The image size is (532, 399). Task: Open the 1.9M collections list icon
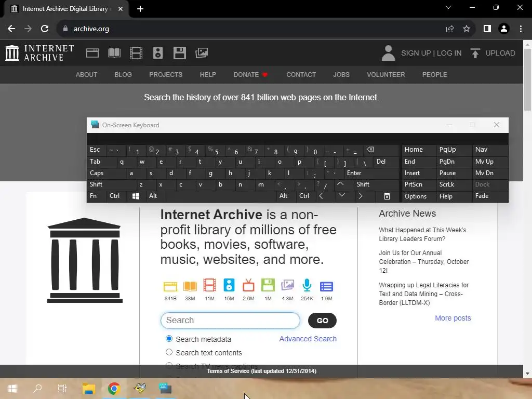[x=326, y=287]
